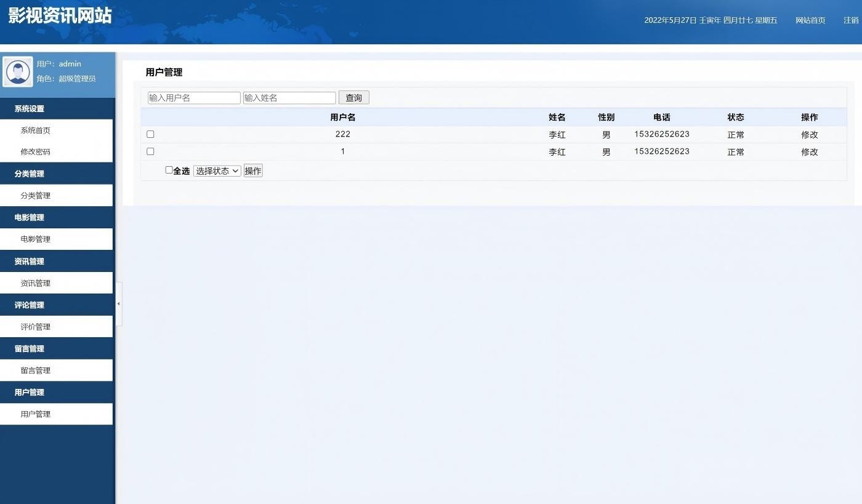Focus the 输入姓名 input field
This screenshot has height=504, width=862.
pos(289,98)
